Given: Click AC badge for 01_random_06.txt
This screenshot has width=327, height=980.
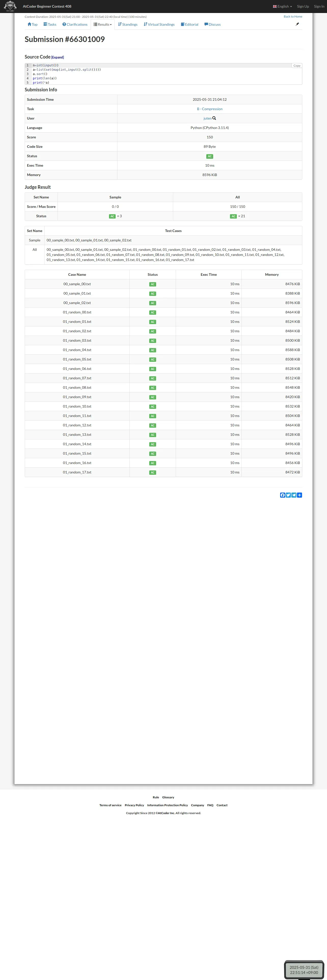Looking at the screenshot, I should click(x=153, y=369).
